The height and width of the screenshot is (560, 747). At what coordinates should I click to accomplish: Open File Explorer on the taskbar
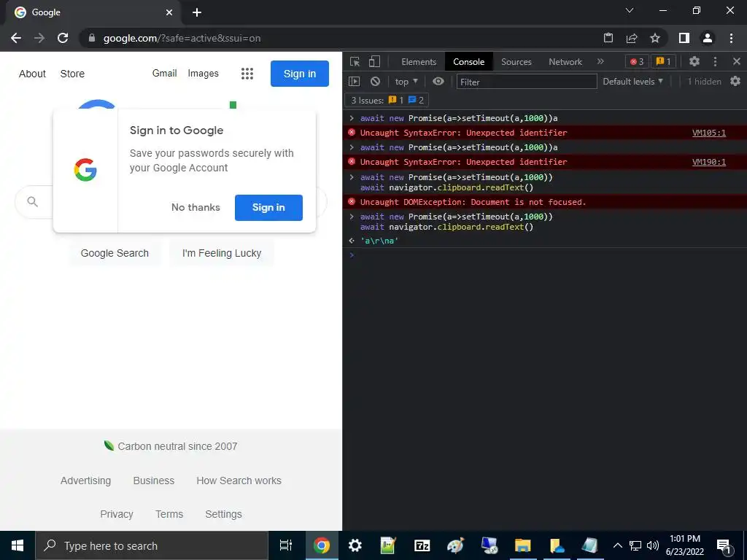click(x=522, y=545)
